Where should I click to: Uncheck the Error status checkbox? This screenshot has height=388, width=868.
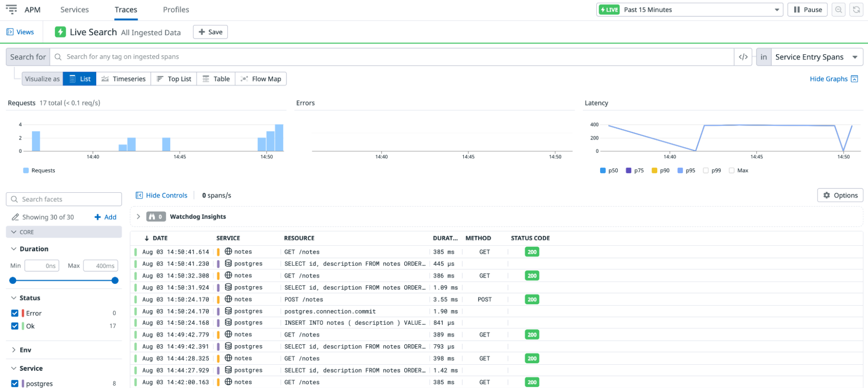point(15,313)
